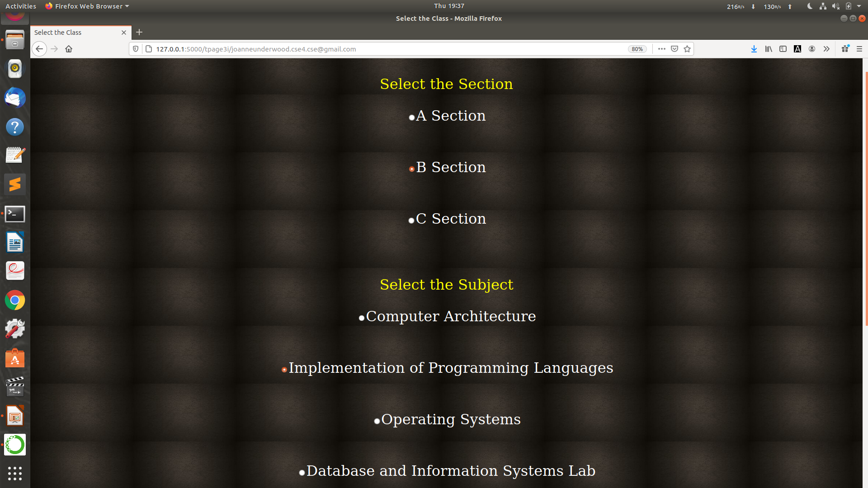
Task: Select the C Section radio button
Action: coord(411,221)
